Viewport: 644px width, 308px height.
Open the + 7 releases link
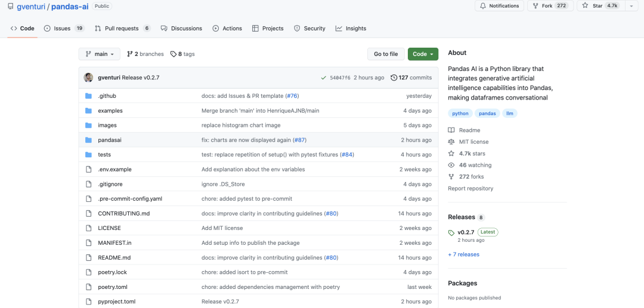click(x=463, y=254)
